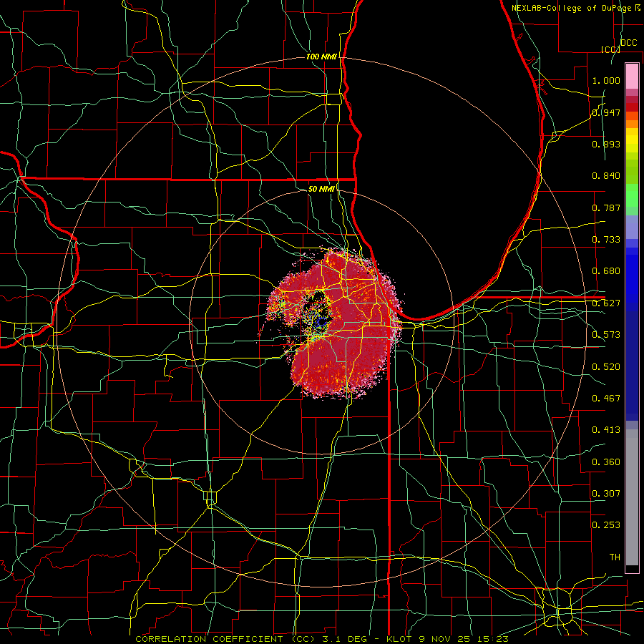Click the Correlation Coefficient KLOT caption text
The height and width of the screenshot is (644, 644).
click(x=322, y=639)
